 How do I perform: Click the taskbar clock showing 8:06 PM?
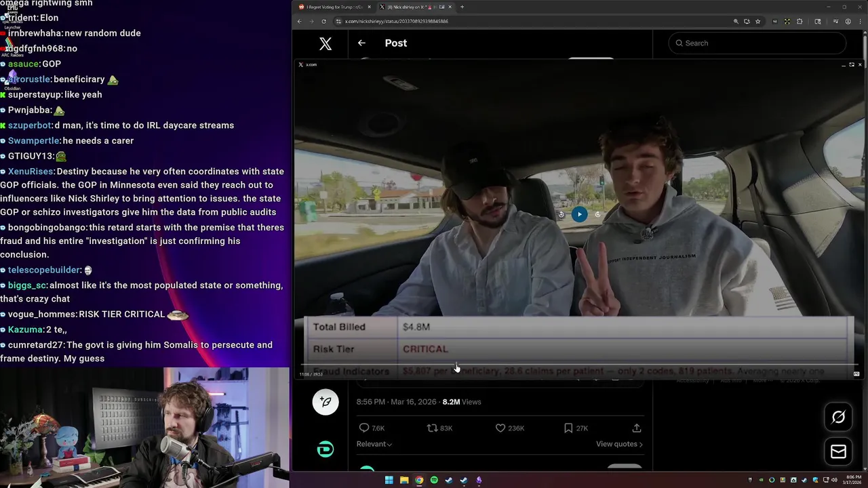(x=851, y=480)
